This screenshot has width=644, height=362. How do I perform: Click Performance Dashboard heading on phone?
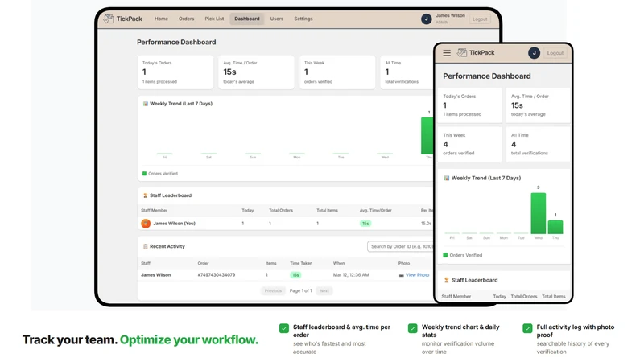[487, 76]
